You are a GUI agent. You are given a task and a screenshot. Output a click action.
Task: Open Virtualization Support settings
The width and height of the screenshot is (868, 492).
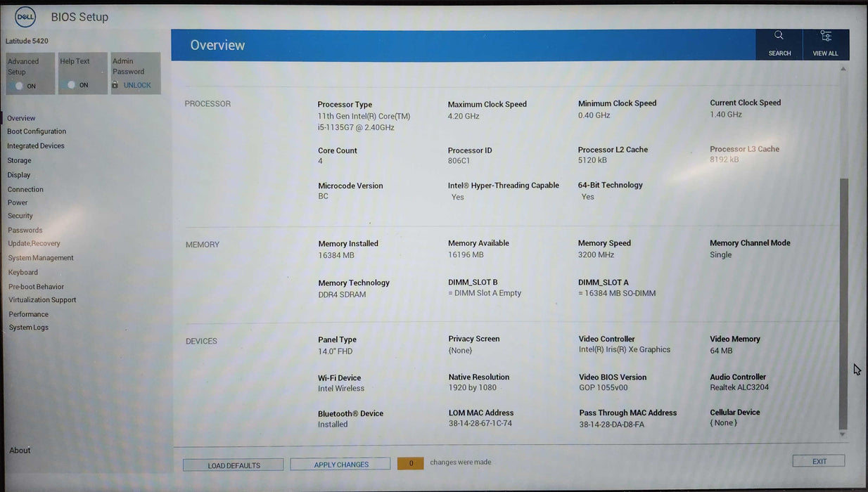point(42,299)
